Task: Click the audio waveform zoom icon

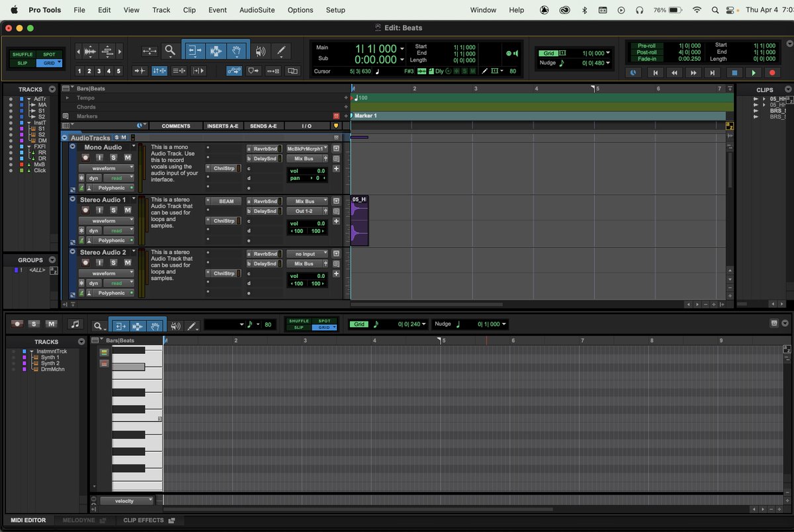Action: [89, 52]
